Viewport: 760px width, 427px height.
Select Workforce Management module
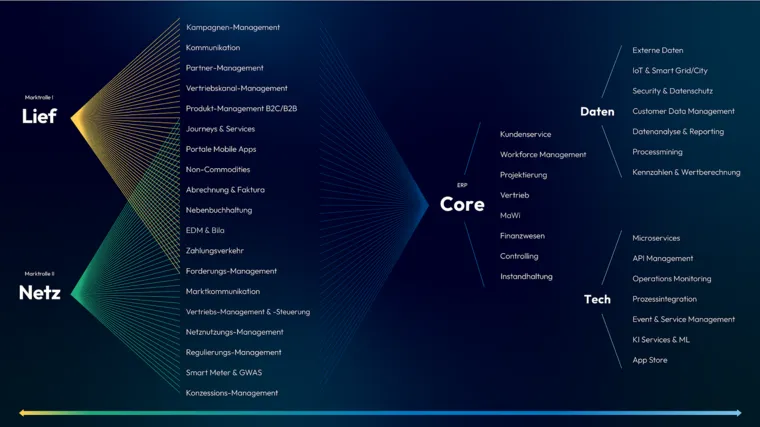point(543,154)
